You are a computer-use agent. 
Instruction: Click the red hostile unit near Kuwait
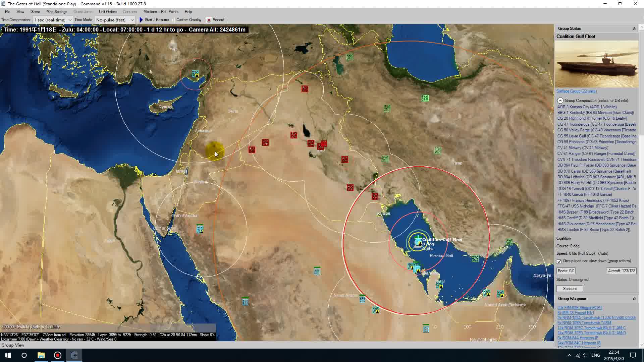point(375,196)
